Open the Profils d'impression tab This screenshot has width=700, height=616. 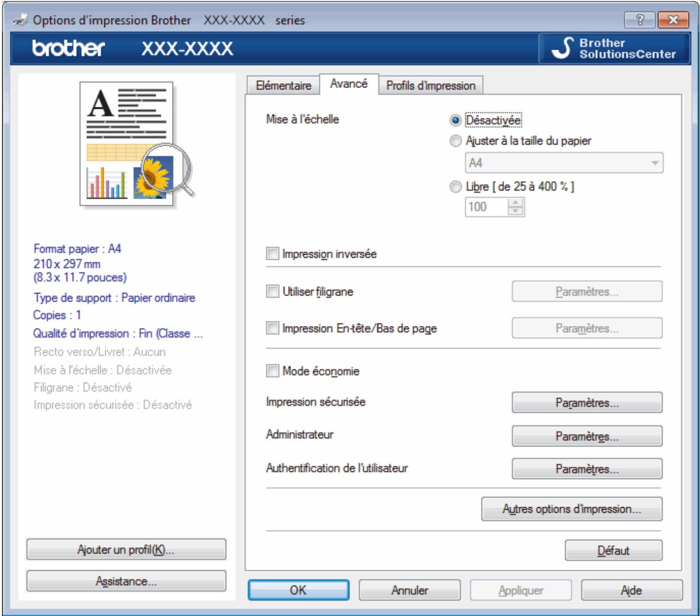(429, 85)
